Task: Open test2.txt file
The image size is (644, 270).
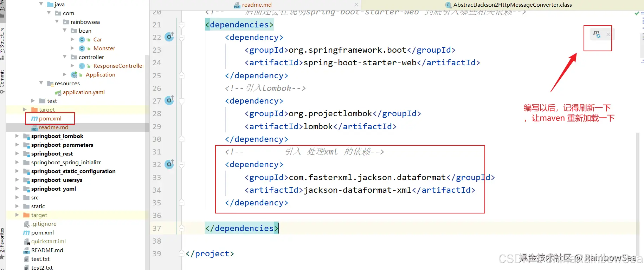Action: pyautogui.click(x=42, y=268)
